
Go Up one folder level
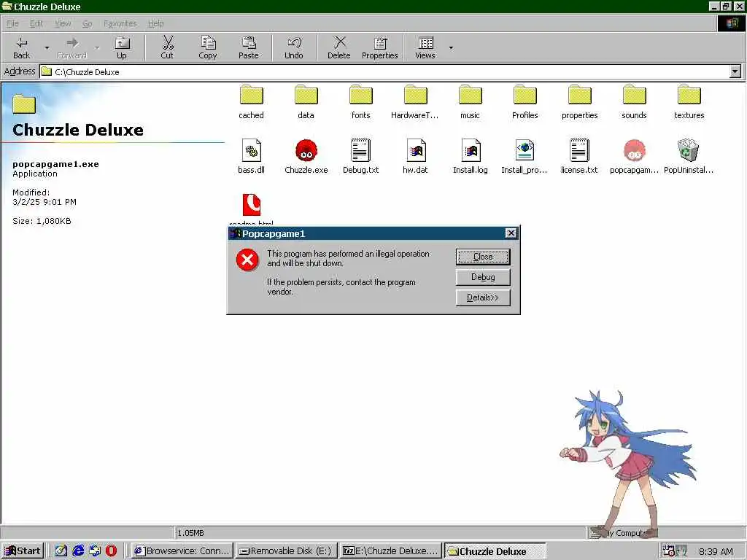[x=122, y=47]
